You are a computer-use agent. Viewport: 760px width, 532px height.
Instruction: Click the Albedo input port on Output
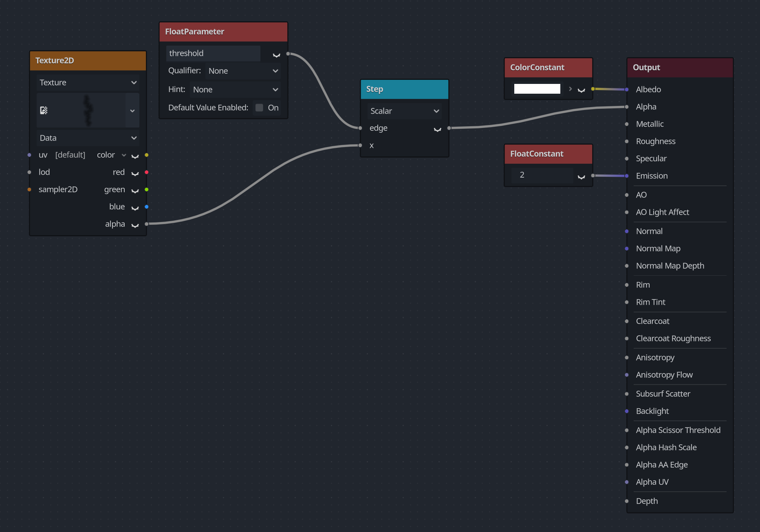point(627,90)
